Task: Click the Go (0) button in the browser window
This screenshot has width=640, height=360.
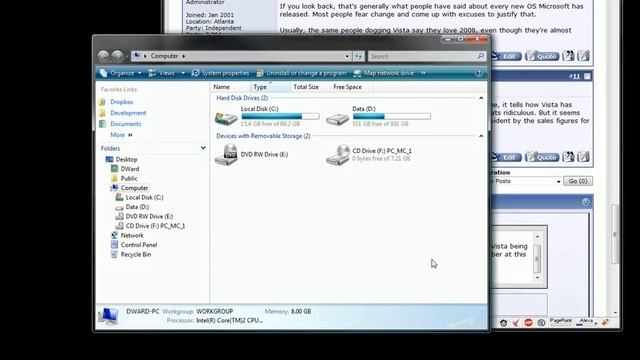Action: click(x=578, y=181)
